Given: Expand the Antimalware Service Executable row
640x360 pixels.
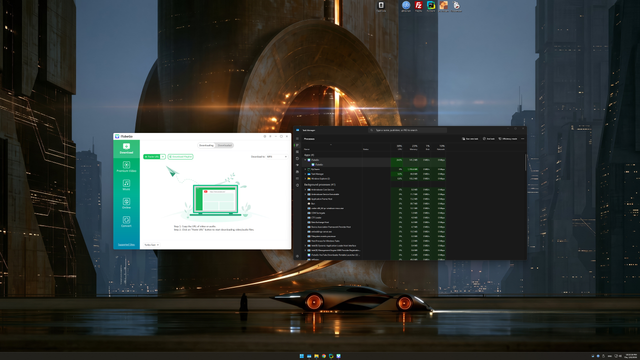Looking at the screenshot, I should [305, 194].
